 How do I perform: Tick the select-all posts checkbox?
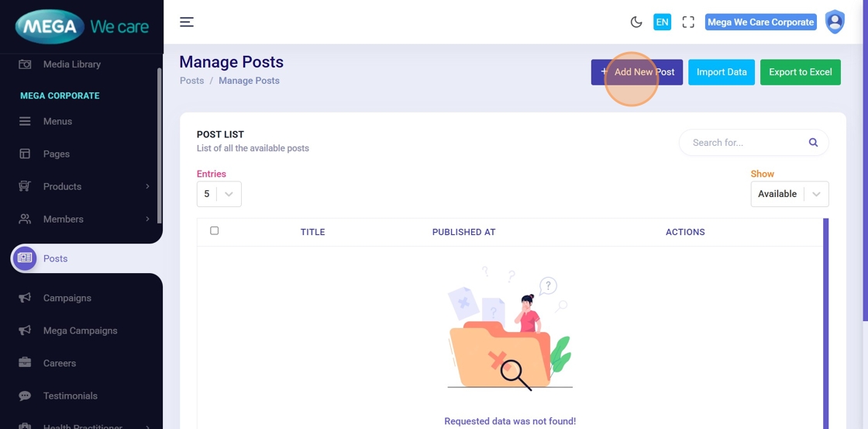point(215,230)
